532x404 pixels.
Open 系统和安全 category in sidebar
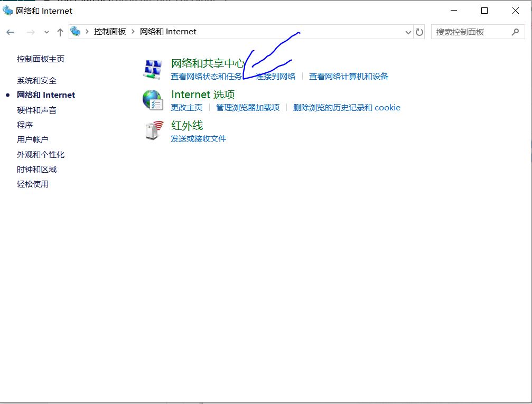(36, 81)
